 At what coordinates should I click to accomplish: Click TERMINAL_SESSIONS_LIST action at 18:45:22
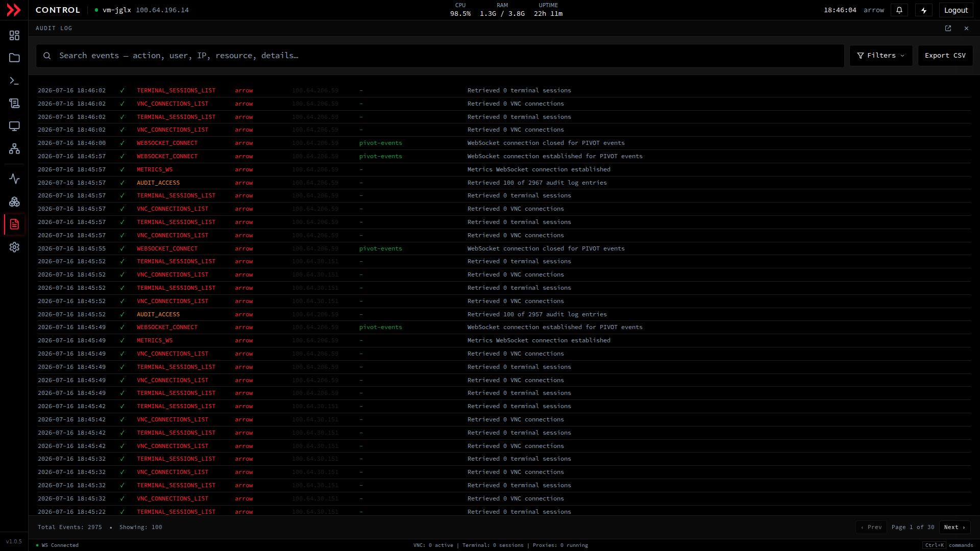(176, 511)
